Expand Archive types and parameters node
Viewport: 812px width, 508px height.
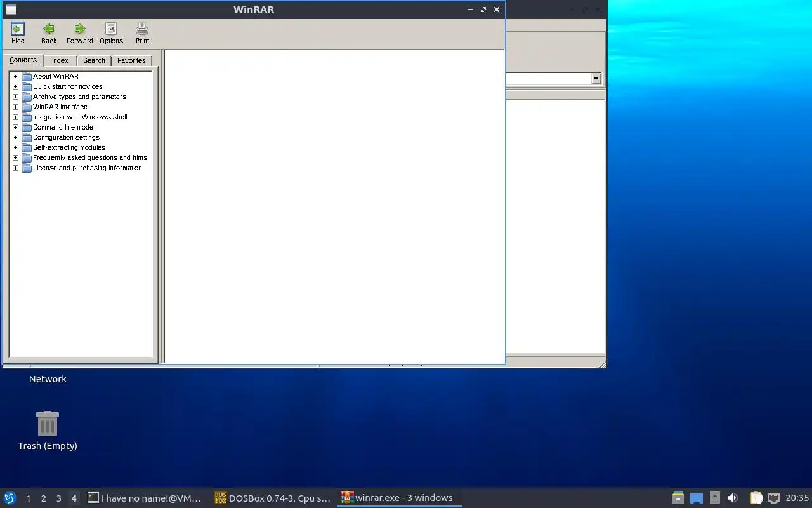point(16,97)
